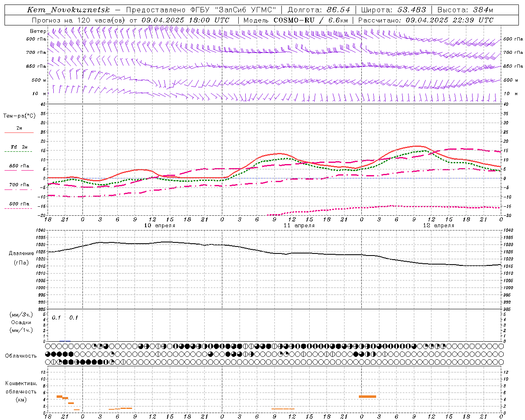
Task: Select the Осадки precipitation panel label
Action: (21, 322)
